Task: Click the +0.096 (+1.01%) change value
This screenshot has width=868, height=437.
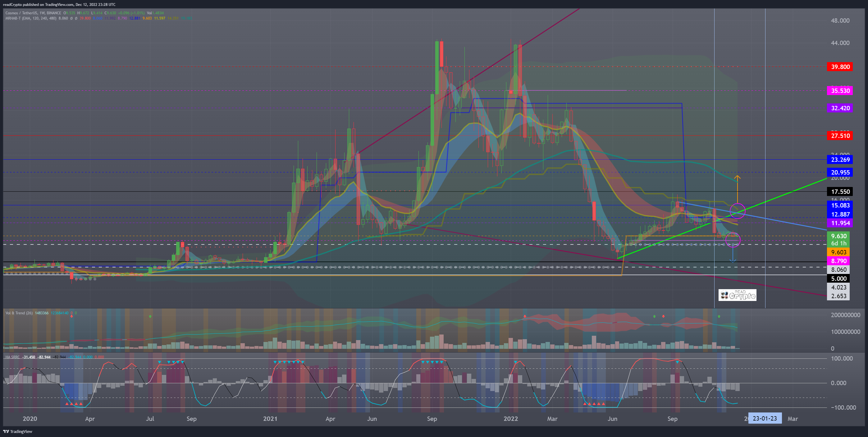Action: [131, 13]
